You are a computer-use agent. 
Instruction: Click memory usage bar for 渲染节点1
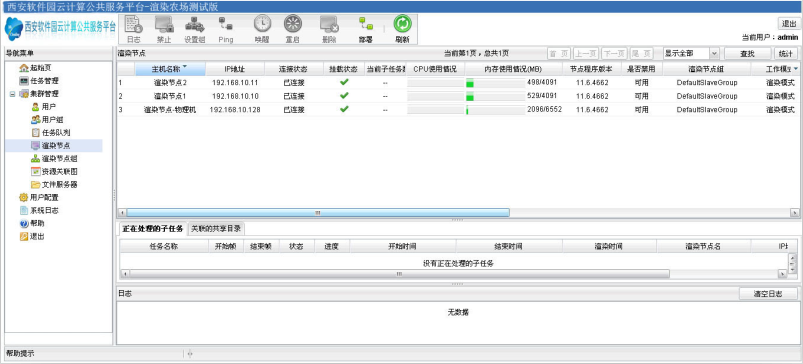point(495,96)
